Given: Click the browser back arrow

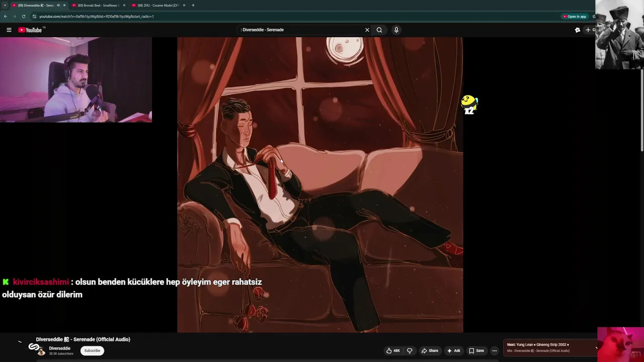Looking at the screenshot, I should [x=6, y=16].
